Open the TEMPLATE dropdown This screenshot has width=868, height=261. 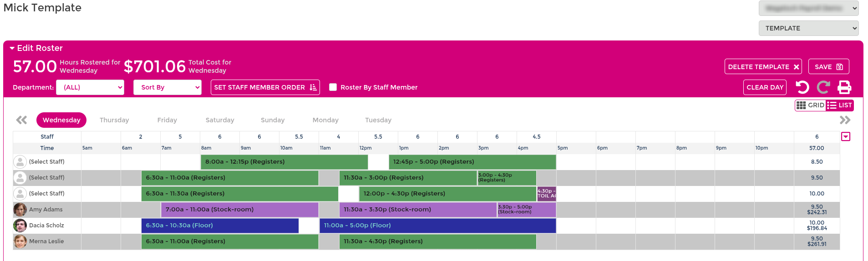pos(809,28)
